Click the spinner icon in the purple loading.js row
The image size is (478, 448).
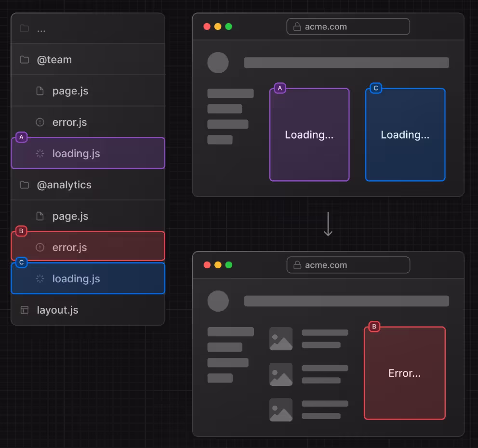tap(40, 153)
